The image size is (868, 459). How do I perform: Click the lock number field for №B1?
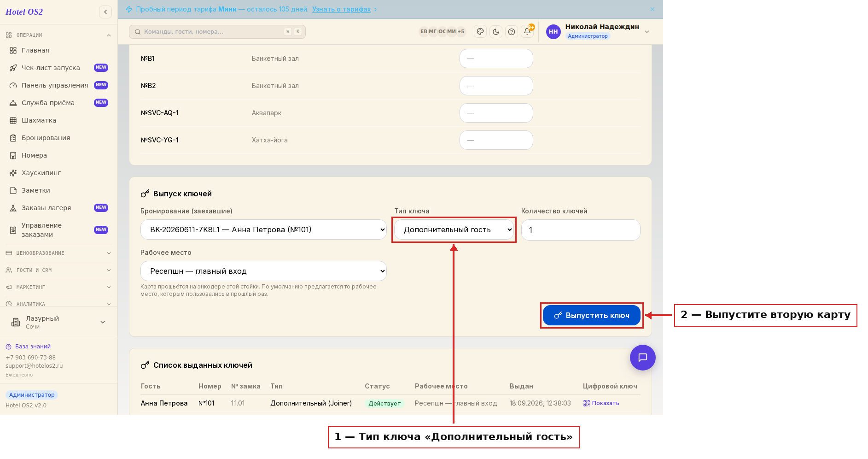(496, 59)
